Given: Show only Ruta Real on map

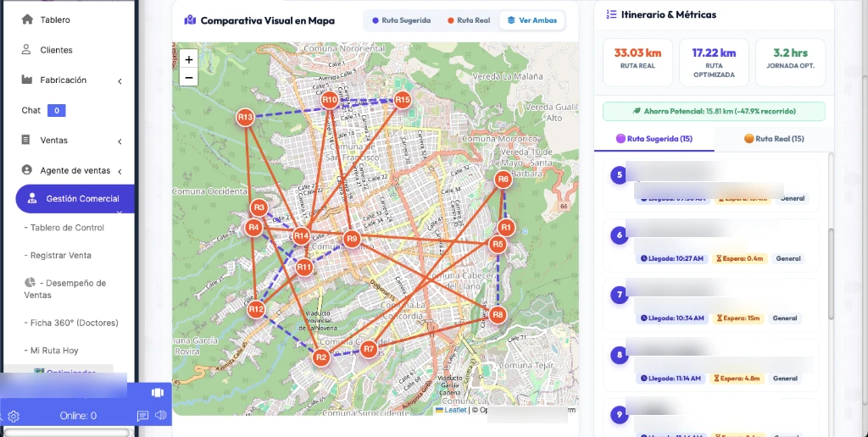Looking at the screenshot, I should (x=469, y=20).
